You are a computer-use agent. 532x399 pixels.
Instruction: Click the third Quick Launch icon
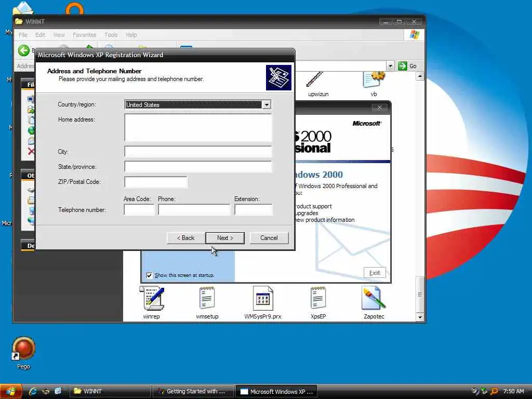[58, 391]
